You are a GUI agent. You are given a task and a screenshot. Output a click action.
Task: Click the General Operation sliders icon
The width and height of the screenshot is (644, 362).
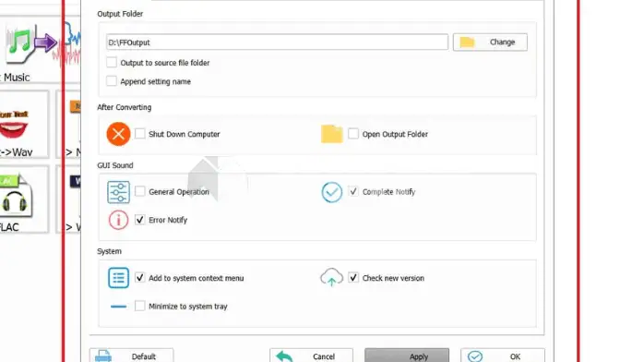tap(118, 192)
